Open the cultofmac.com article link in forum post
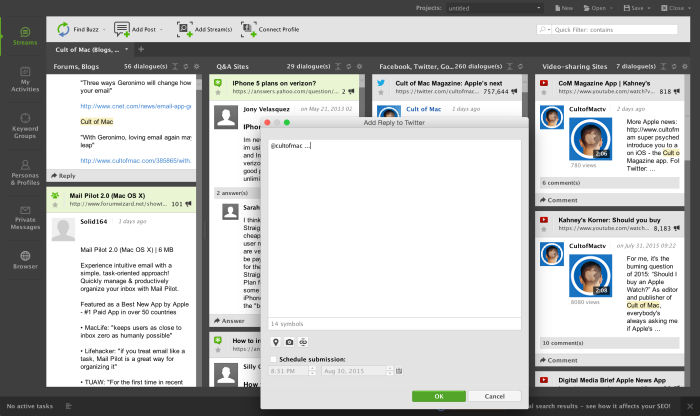The height and width of the screenshot is (416, 700). tap(122, 159)
